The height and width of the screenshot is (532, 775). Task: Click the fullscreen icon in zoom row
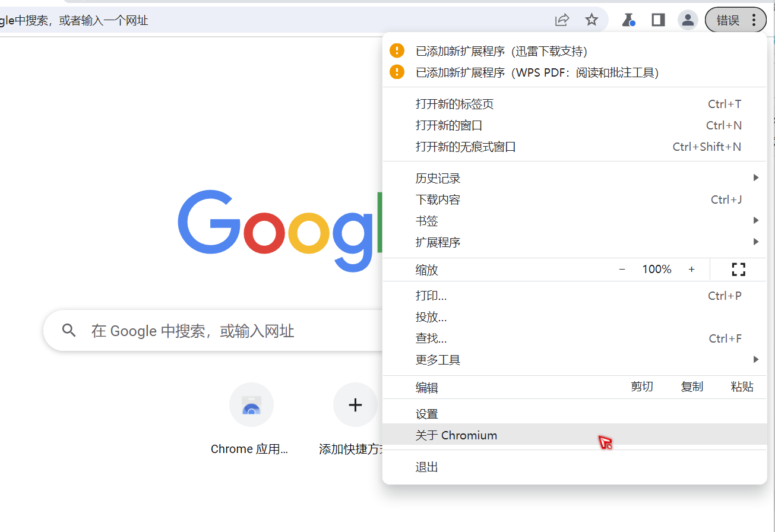[738, 270]
